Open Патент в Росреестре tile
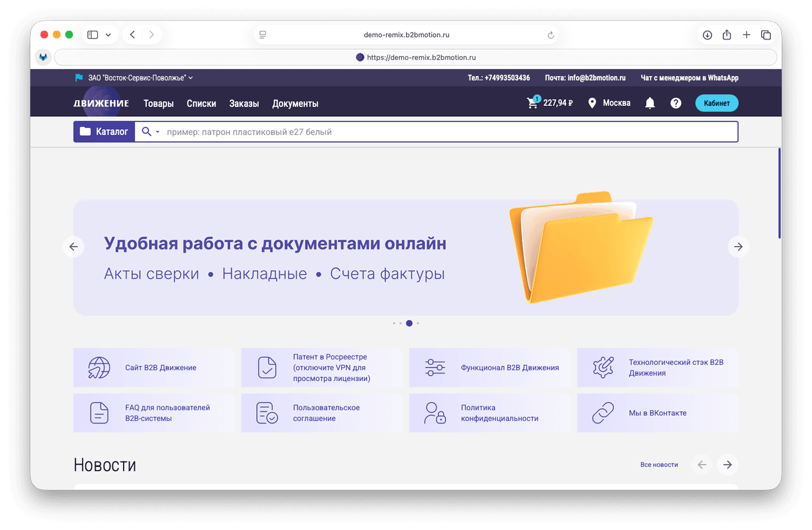Screen dimensions: 812x530 [321, 368]
